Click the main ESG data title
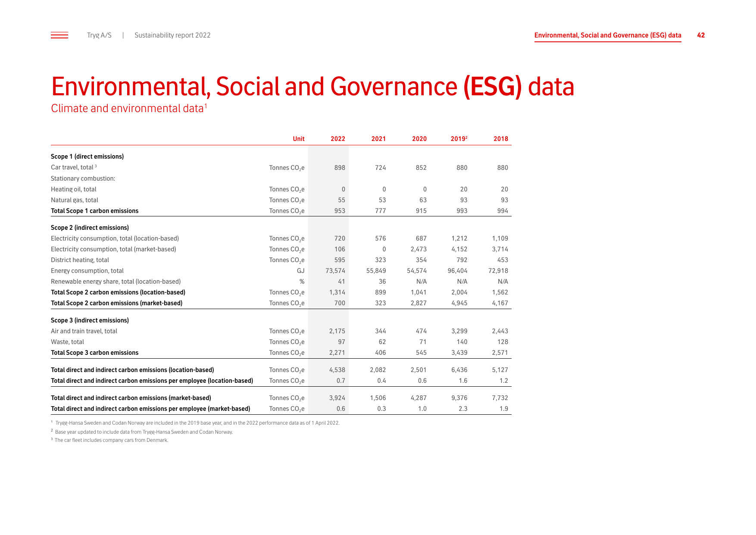The width and height of the screenshot is (756, 535). click(312, 87)
